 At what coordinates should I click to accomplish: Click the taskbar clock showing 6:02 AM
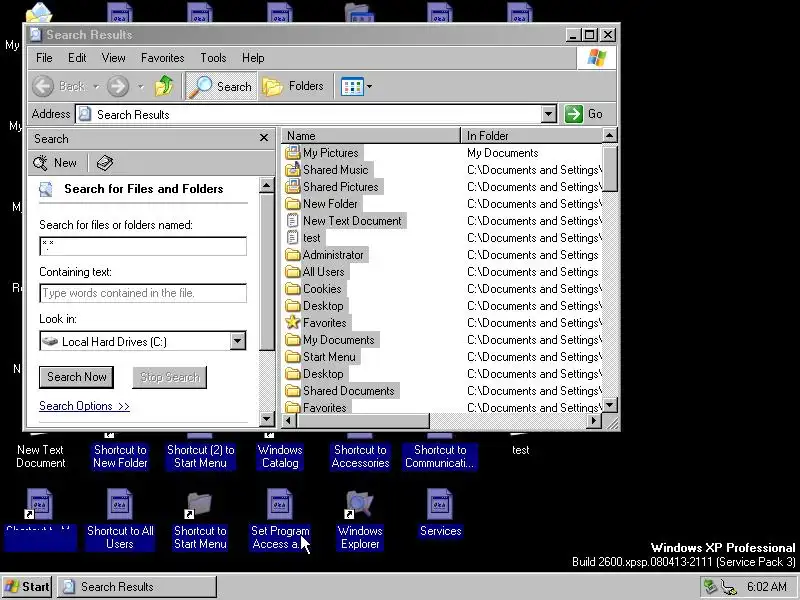pyautogui.click(x=766, y=587)
